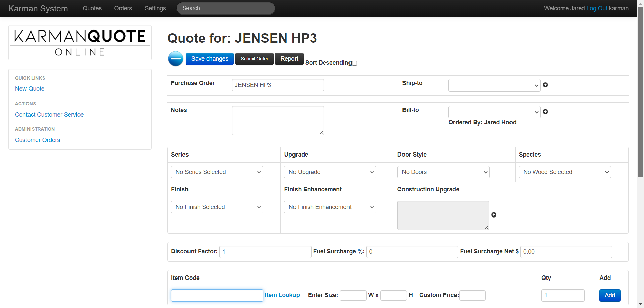The height and width of the screenshot is (308, 644).
Task: Click the Discount Factor input field
Action: click(265, 252)
